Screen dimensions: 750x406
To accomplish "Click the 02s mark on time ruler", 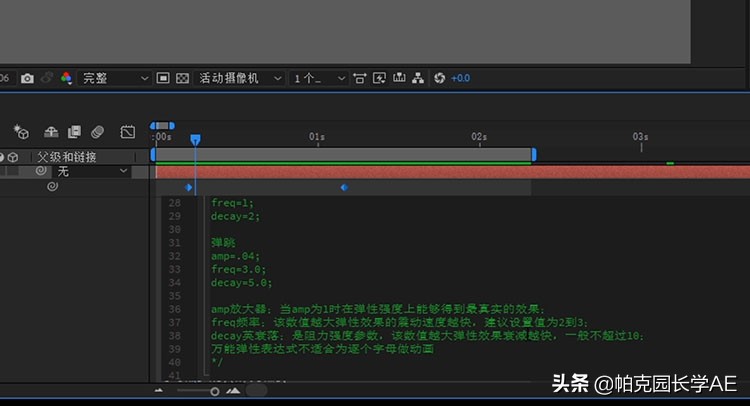I will (x=479, y=137).
